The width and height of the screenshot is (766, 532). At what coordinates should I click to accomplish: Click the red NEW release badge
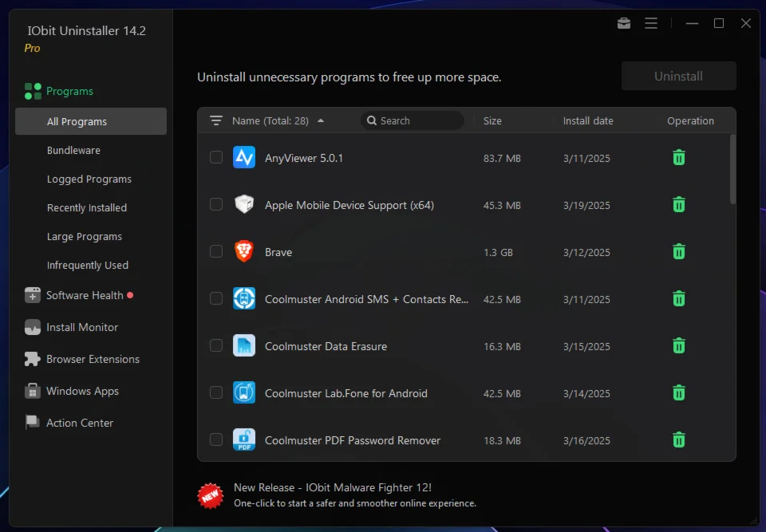coord(211,495)
